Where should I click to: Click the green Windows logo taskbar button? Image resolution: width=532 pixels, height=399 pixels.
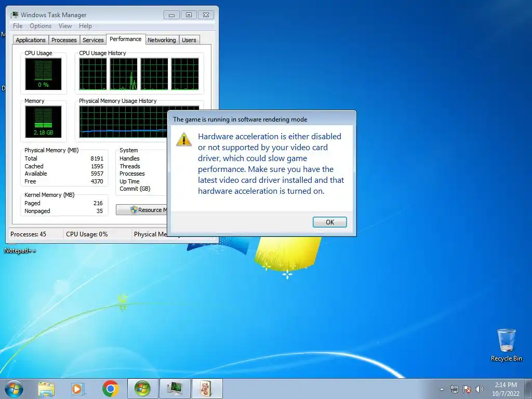tap(142, 389)
